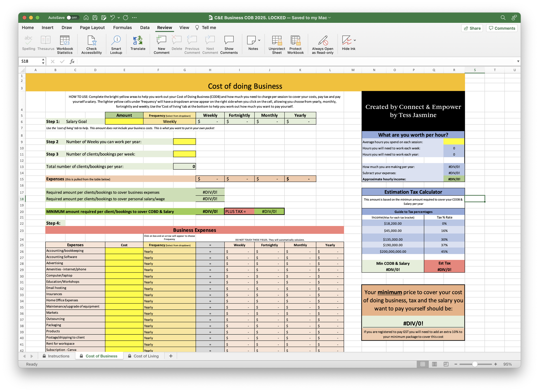Open Workbook Statistics
Viewport: 539px width, 392px height.
(65, 45)
